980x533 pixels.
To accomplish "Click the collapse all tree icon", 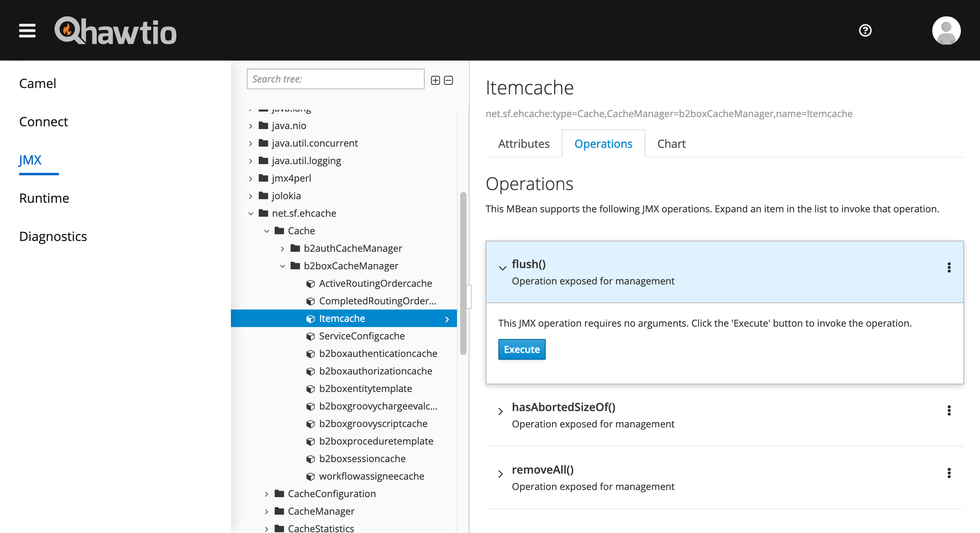I will 449,80.
